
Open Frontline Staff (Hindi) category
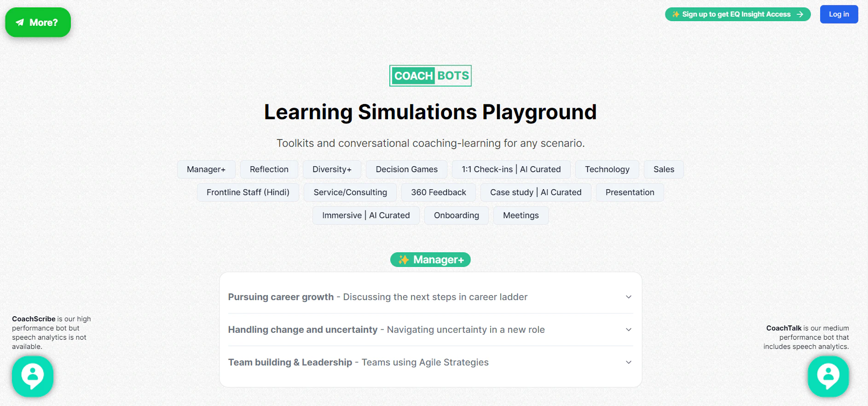click(x=248, y=192)
